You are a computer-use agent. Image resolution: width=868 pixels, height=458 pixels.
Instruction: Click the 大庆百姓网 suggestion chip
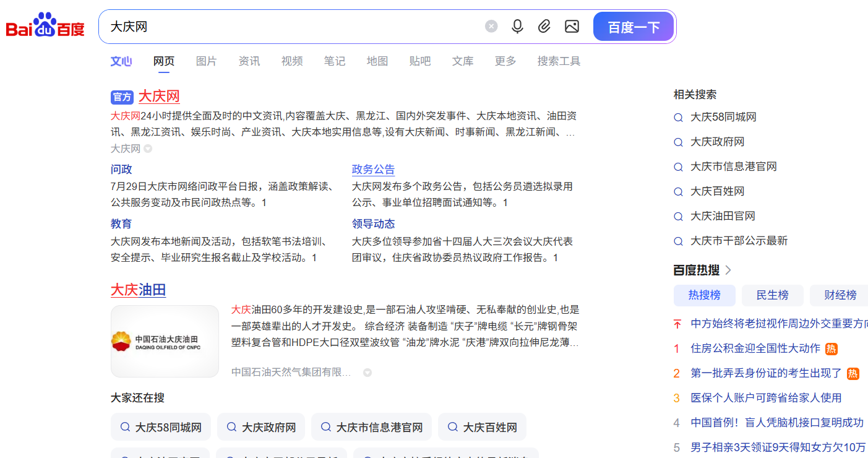(482, 427)
